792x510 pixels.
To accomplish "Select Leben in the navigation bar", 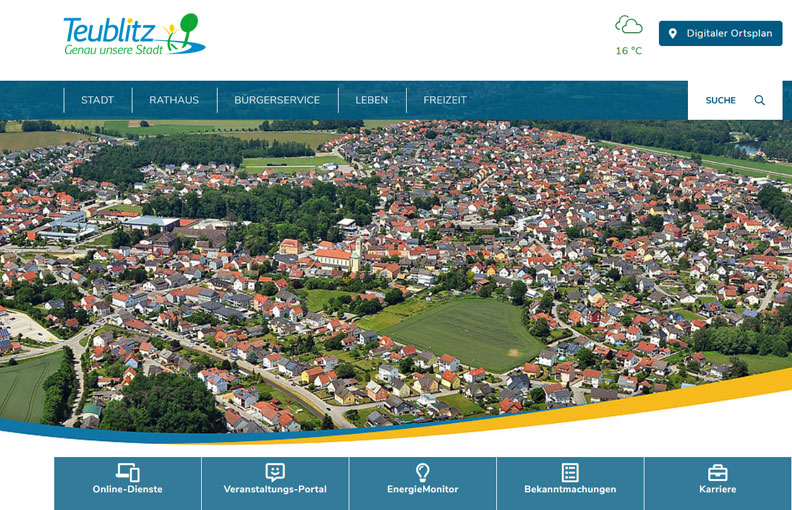I will (371, 101).
